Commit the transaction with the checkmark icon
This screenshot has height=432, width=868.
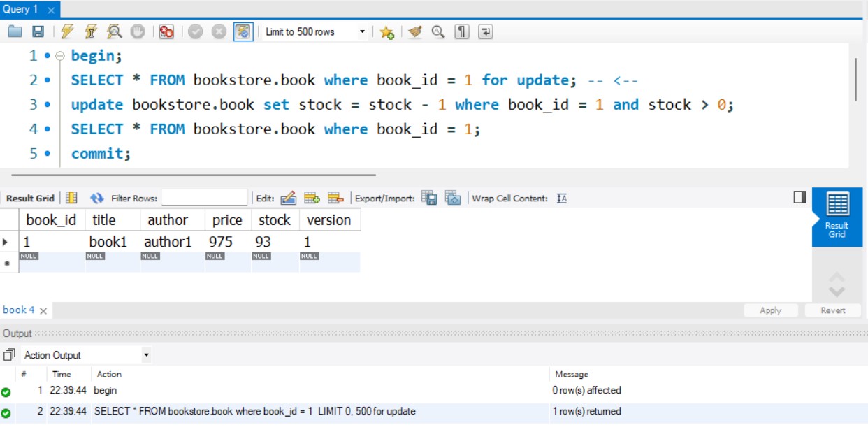click(195, 31)
